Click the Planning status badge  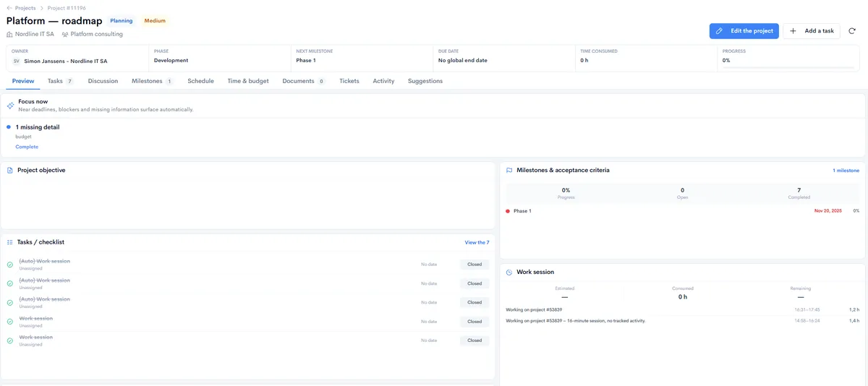[x=122, y=21]
